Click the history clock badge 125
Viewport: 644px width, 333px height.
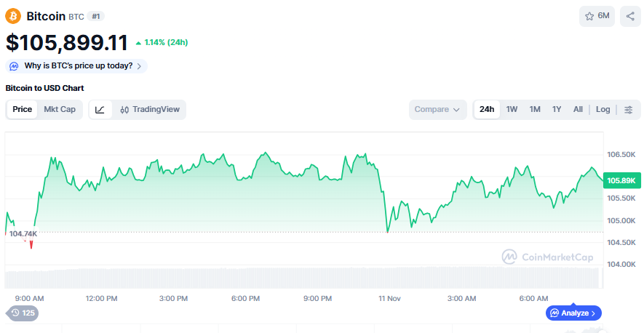[23, 313]
